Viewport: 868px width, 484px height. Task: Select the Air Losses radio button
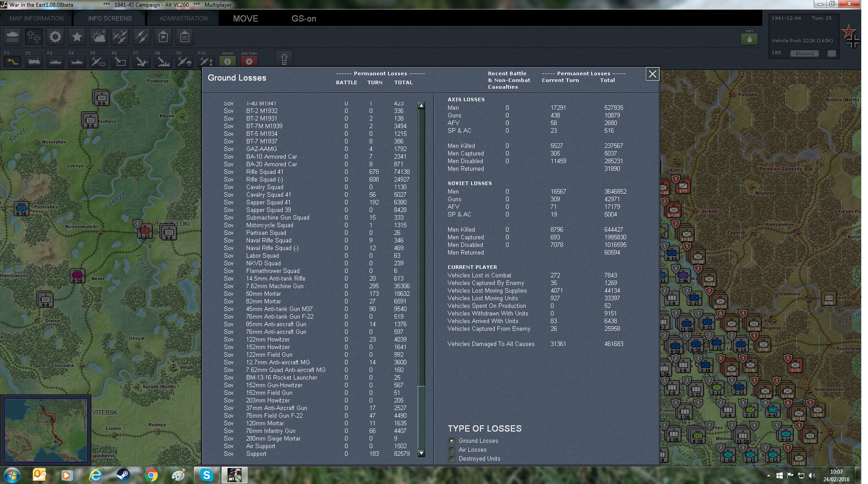pos(452,449)
